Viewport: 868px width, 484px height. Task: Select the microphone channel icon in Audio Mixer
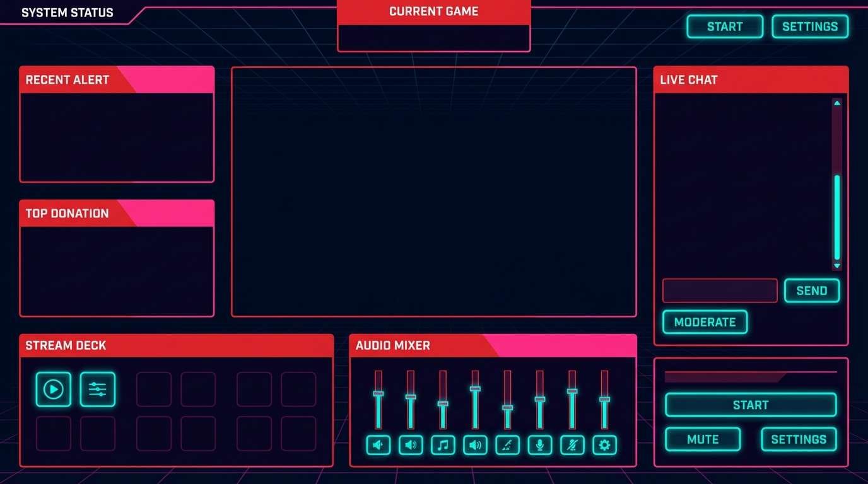tap(539, 446)
